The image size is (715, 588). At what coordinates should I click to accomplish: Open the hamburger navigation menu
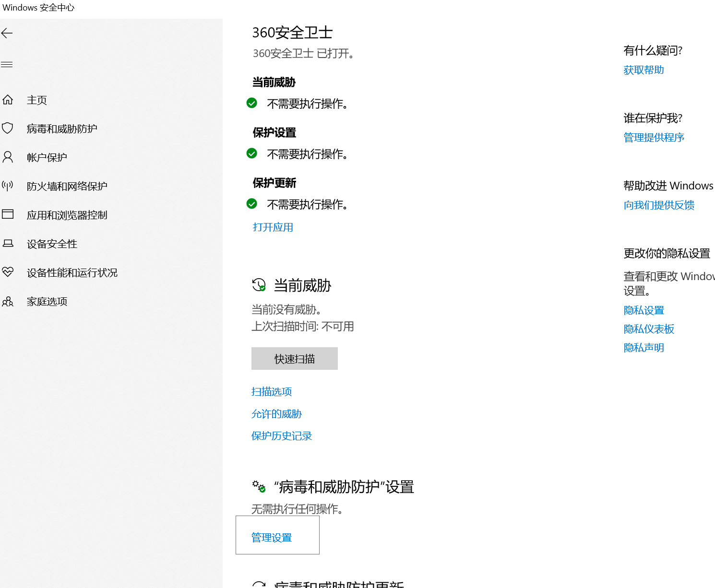(x=7, y=64)
